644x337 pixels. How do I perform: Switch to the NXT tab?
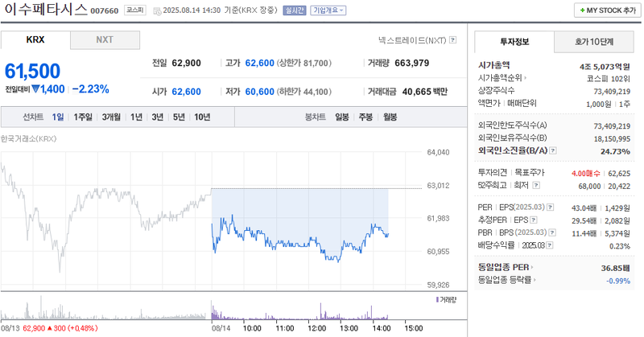[105, 40]
